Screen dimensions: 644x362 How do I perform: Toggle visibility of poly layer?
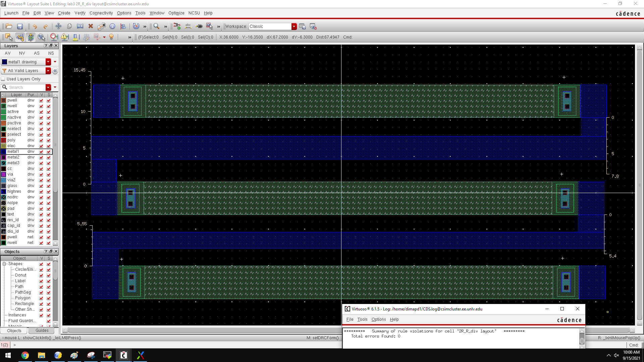point(41,140)
